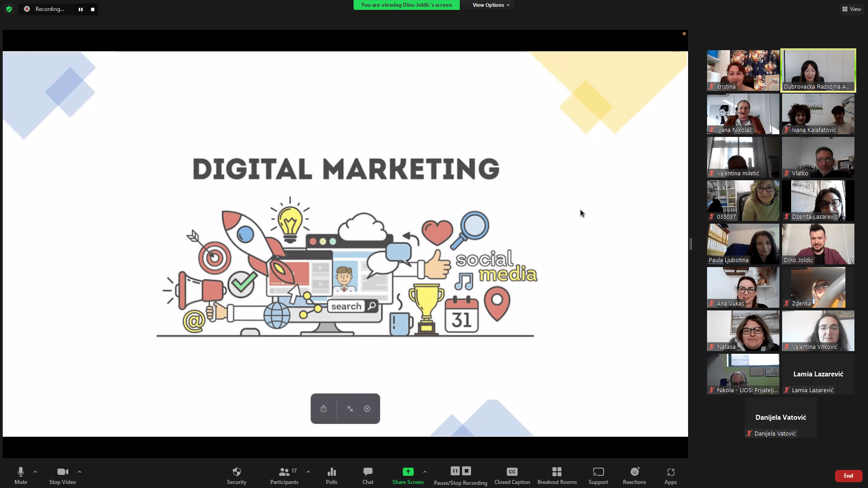
Task: Select Dubrovacka Razvojna video thumbnail
Action: pos(818,70)
